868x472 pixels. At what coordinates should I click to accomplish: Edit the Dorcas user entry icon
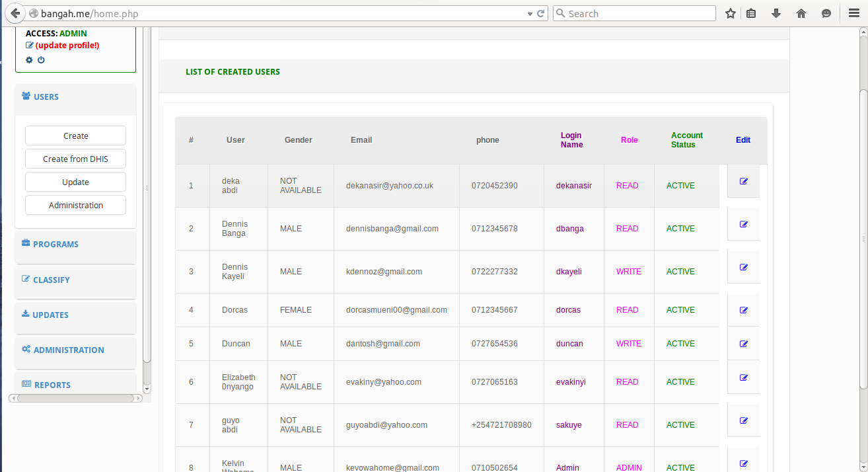(744, 310)
